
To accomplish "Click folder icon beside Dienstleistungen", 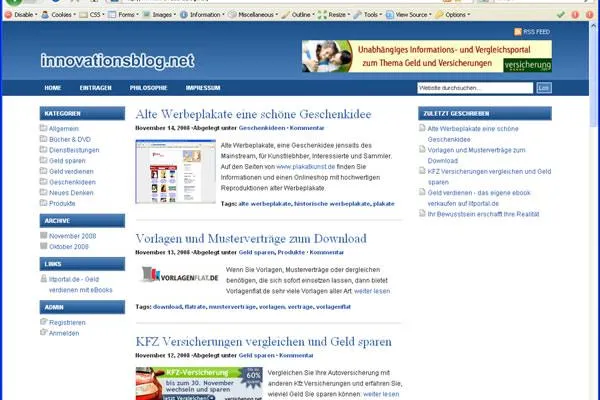I will [x=44, y=149].
